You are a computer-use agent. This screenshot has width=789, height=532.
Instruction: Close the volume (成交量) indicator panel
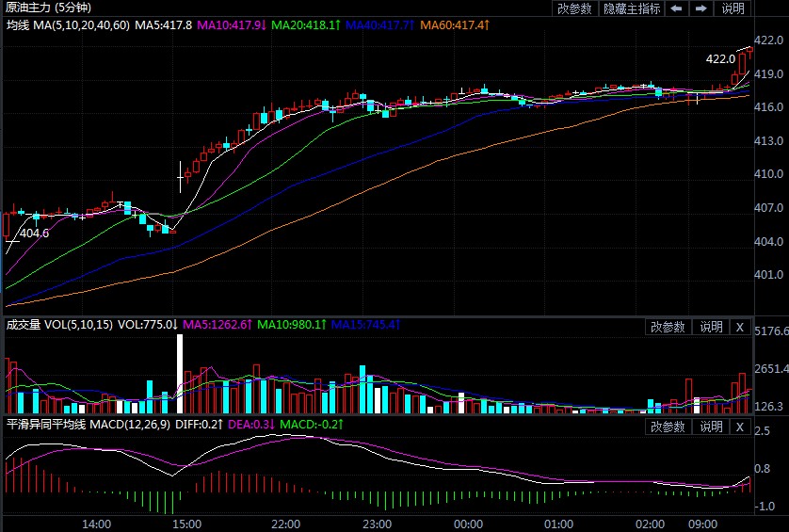point(739,327)
